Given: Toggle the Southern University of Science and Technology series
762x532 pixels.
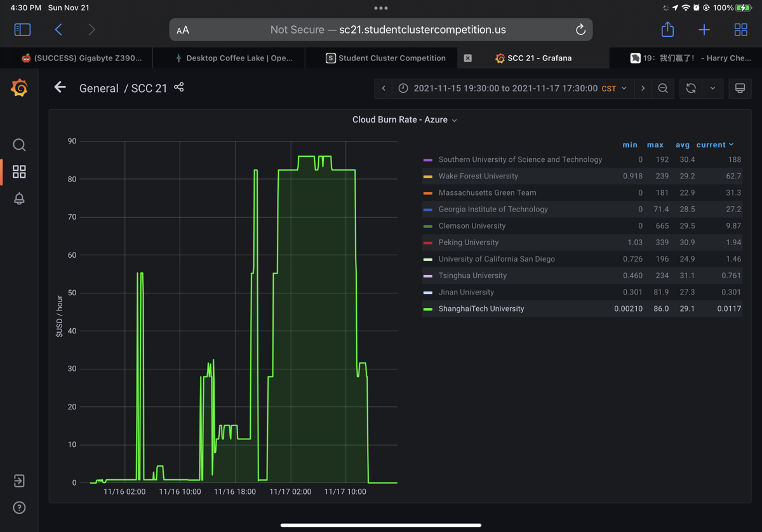Looking at the screenshot, I should [520, 159].
